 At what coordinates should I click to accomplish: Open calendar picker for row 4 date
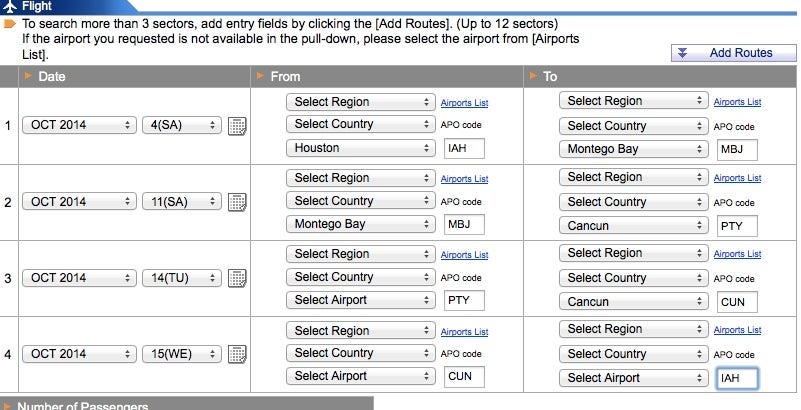237,354
